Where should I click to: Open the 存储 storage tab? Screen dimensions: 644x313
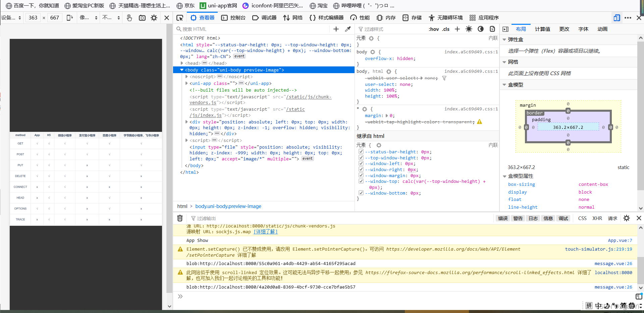[412, 18]
